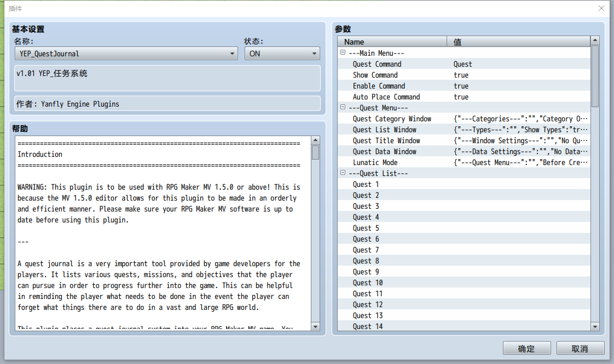Screen dimensions: 614x364
Task: Select the Show Command parameter row
Action: pos(464,75)
